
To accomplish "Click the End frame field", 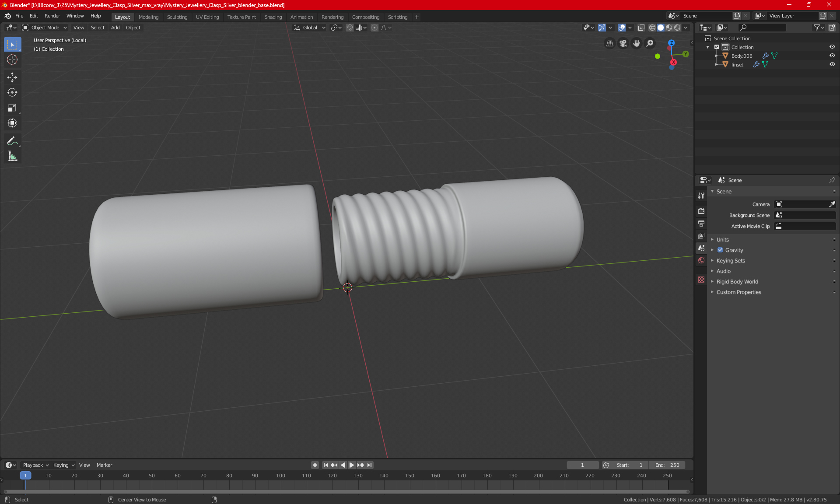I will point(667,465).
